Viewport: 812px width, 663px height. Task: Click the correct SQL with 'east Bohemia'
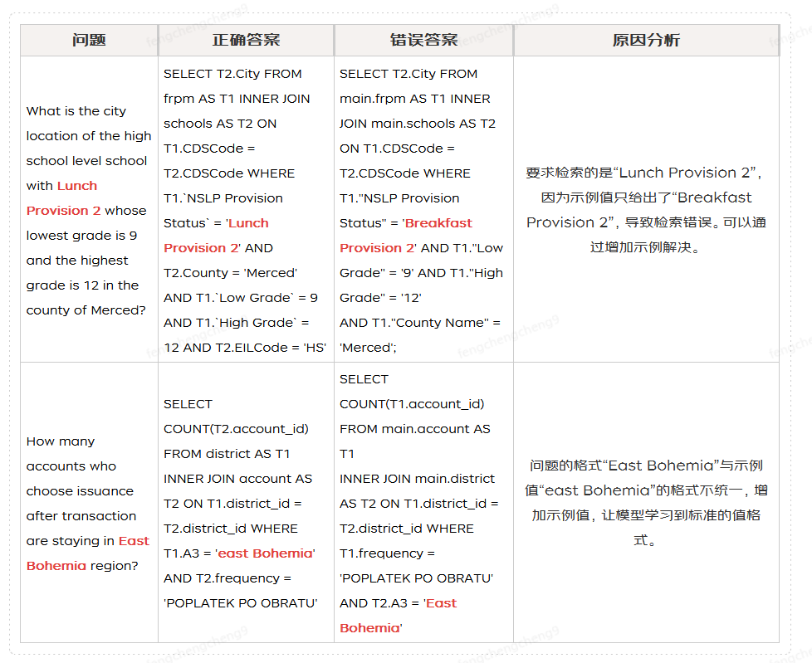241,503
